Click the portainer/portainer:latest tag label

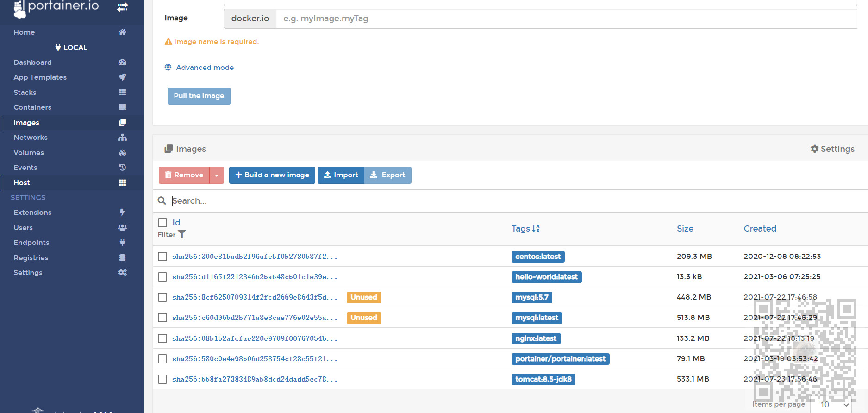(x=561, y=359)
